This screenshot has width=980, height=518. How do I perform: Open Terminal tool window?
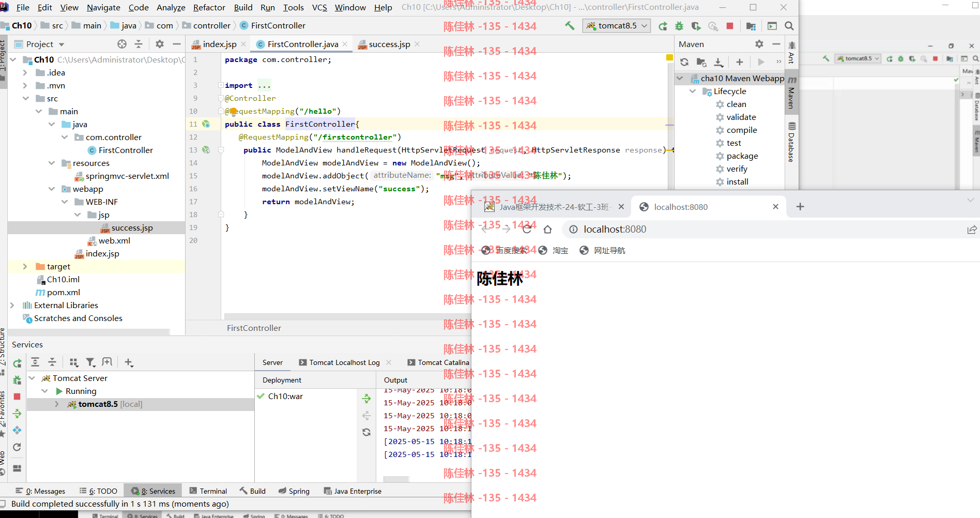click(208, 491)
